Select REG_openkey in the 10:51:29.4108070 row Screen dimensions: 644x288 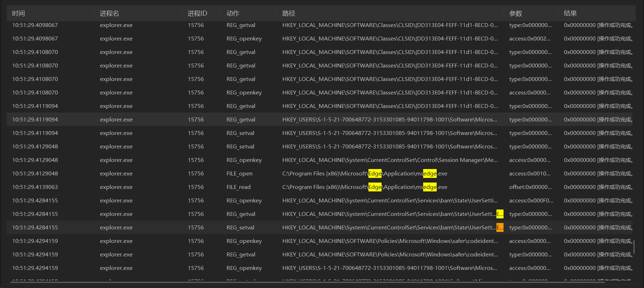point(244,93)
